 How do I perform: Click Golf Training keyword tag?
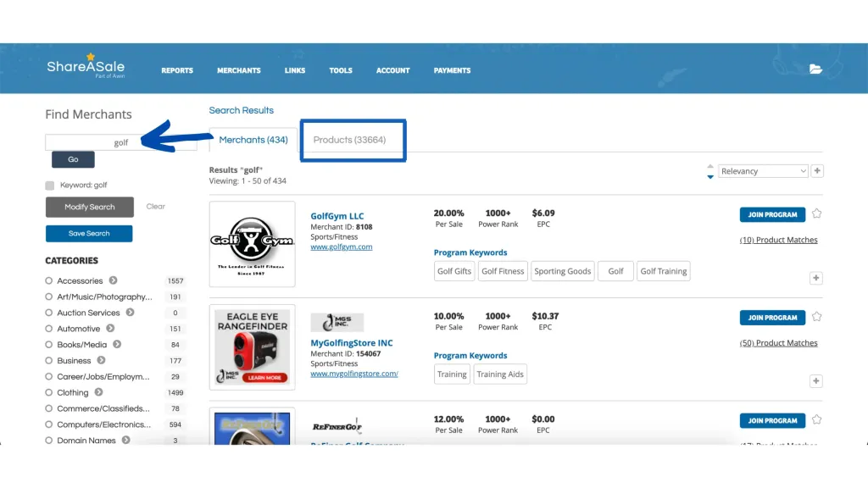coord(663,271)
